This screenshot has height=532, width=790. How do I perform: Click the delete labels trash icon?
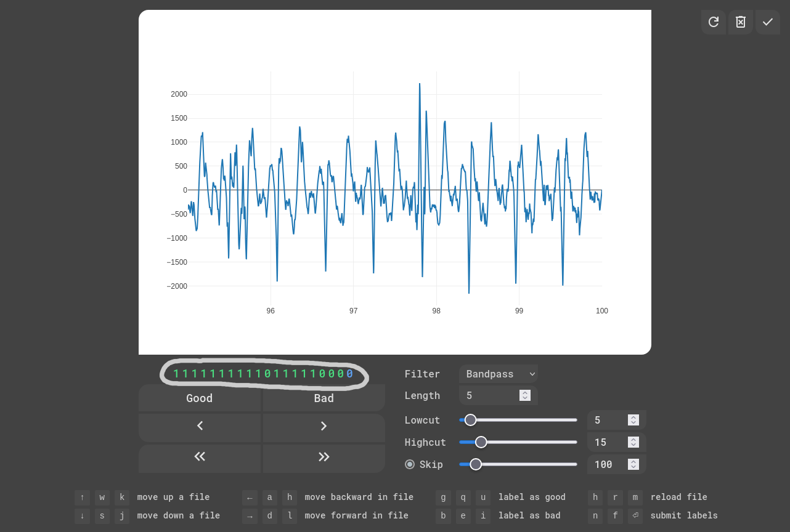coord(741,22)
